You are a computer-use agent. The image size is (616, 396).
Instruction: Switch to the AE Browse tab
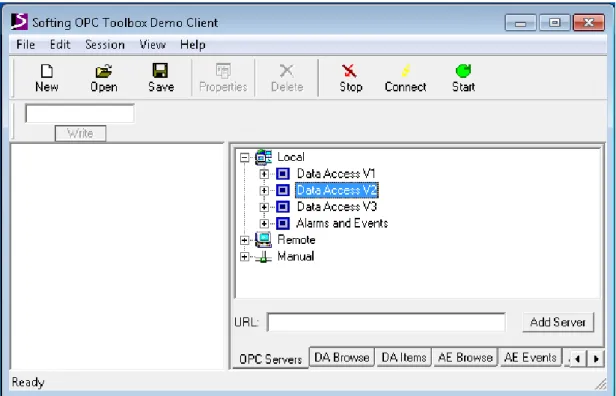(x=465, y=357)
